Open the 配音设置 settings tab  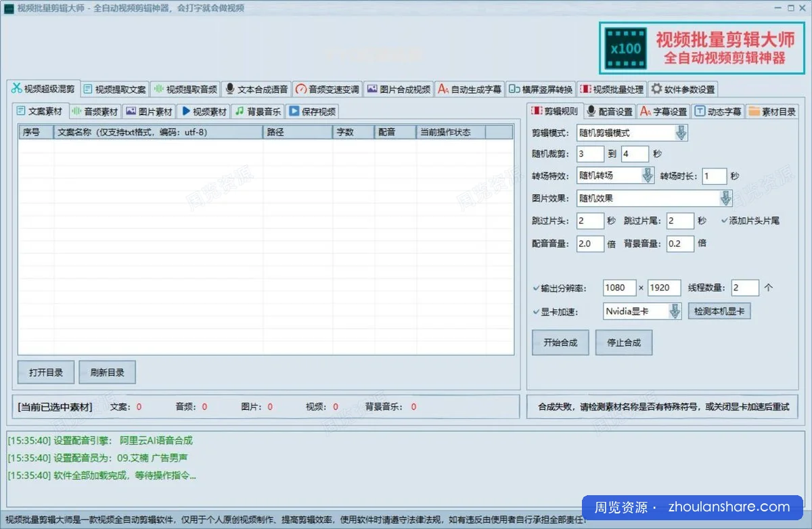coord(610,112)
